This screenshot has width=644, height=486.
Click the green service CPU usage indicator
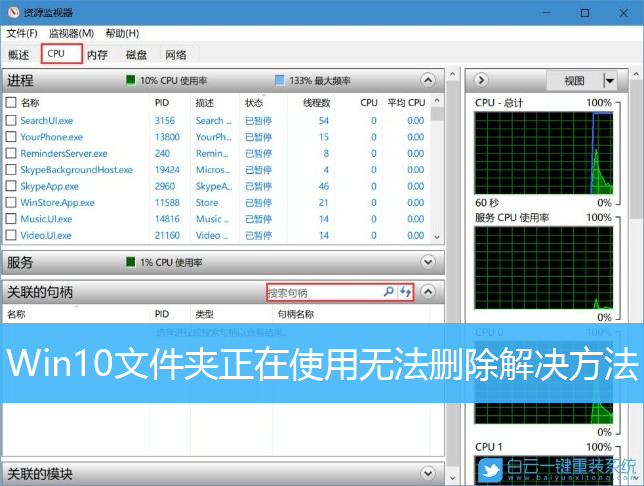pos(130,262)
